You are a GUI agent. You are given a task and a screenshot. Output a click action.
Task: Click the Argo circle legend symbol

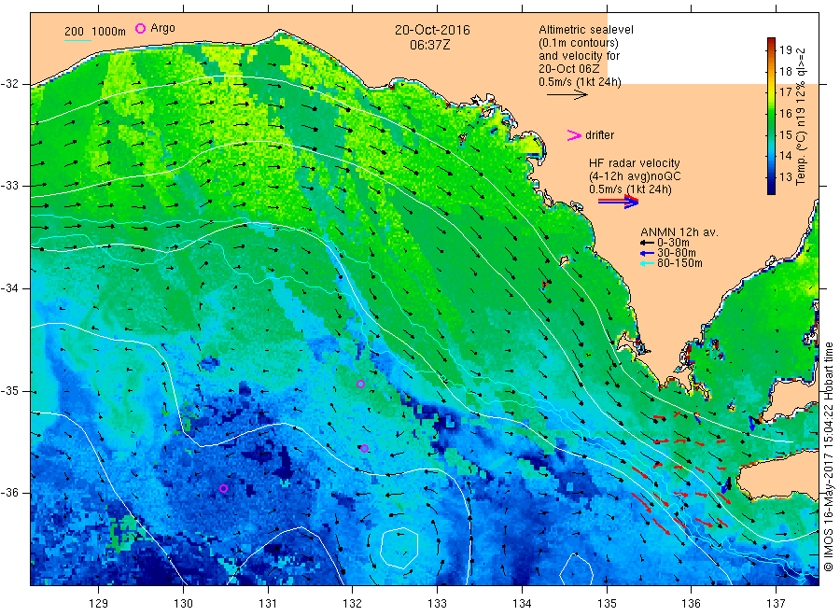[x=140, y=28]
